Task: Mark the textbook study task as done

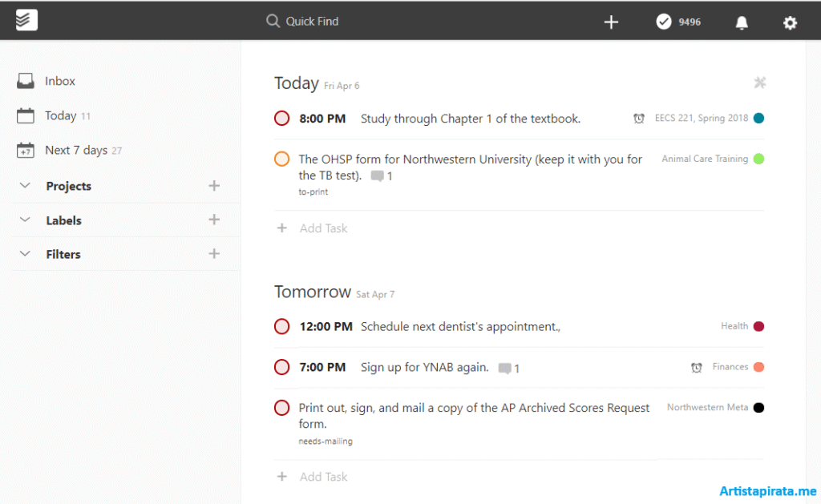Action: click(281, 118)
